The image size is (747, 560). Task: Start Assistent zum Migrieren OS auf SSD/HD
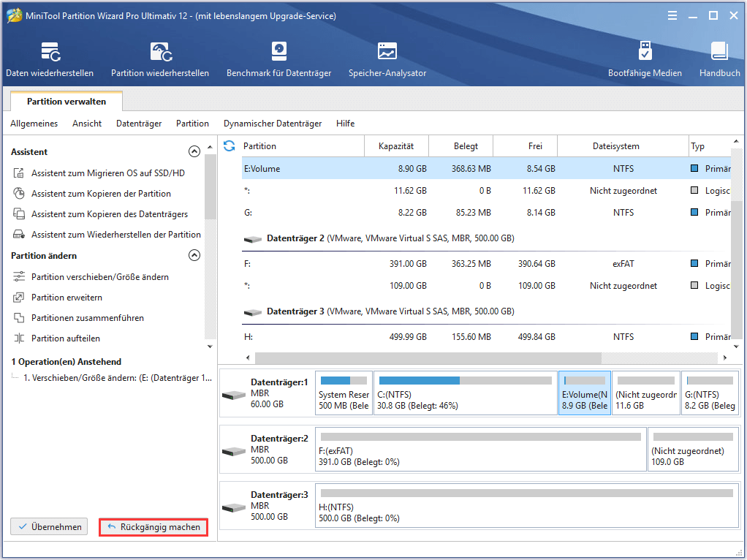(107, 173)
